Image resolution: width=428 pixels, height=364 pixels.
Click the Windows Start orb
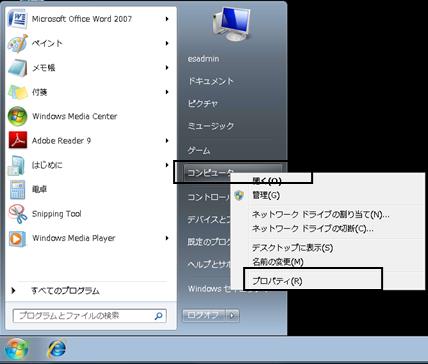click(16, 350)
